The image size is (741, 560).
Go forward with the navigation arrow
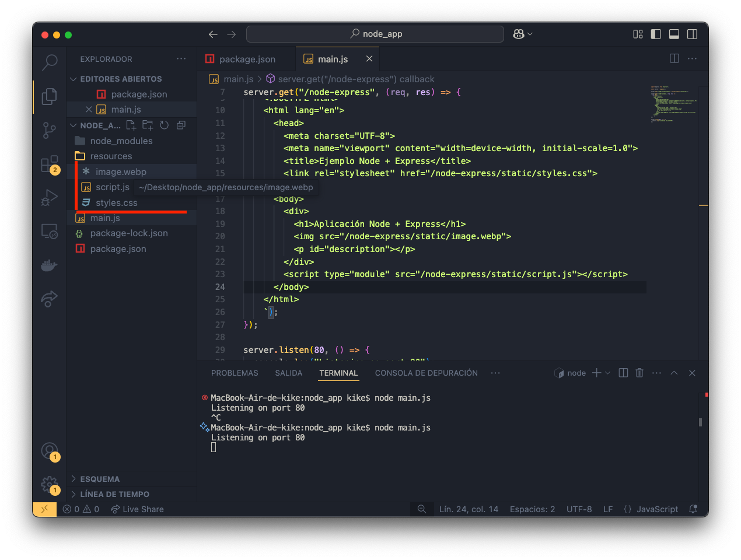click(232, 34)
